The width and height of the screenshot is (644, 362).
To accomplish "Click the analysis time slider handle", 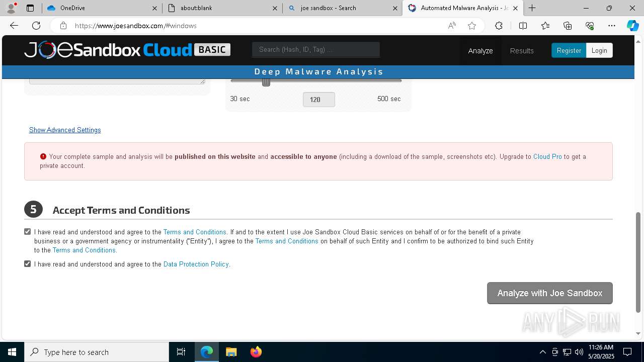I will [x=266, y=81].
